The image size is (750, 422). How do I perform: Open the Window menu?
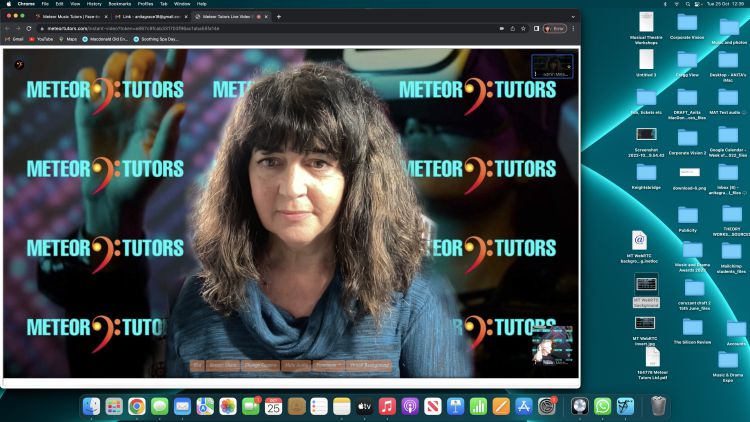coord(182,4)
